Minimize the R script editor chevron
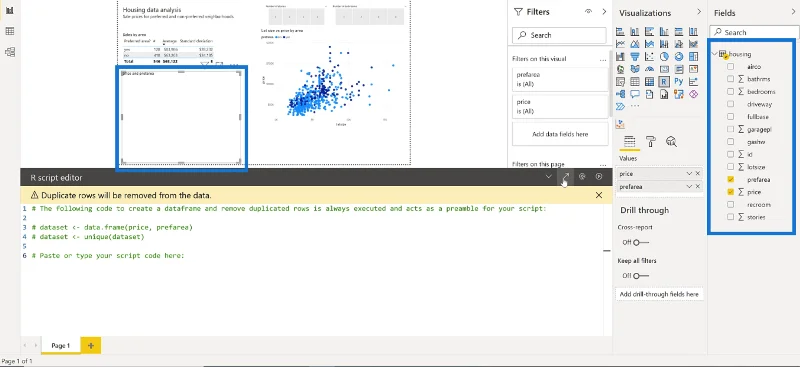The image size is (800, 367). pos(548,177)
